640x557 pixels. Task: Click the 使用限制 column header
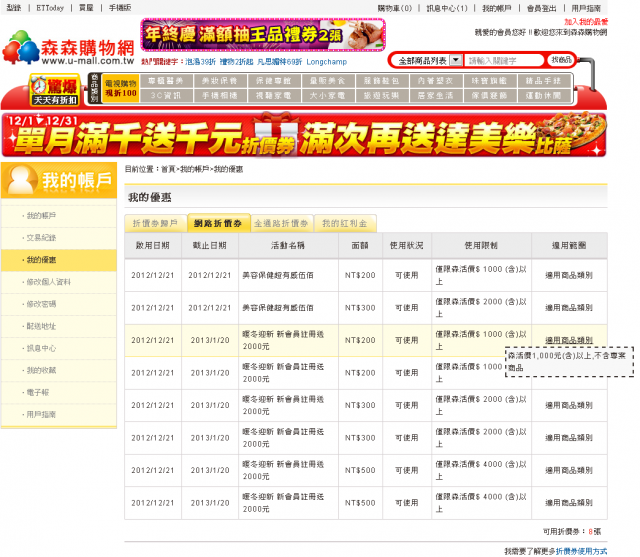click(481, 246)
